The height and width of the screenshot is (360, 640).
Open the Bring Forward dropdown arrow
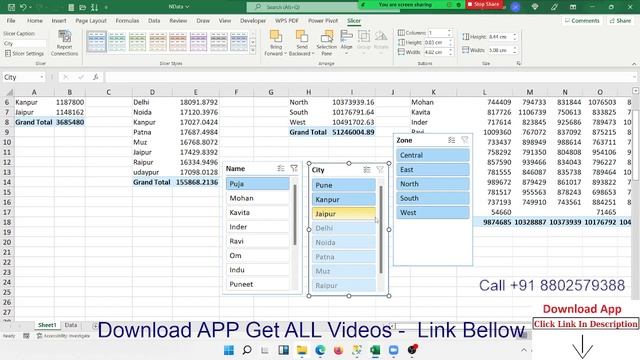point(285,53)
